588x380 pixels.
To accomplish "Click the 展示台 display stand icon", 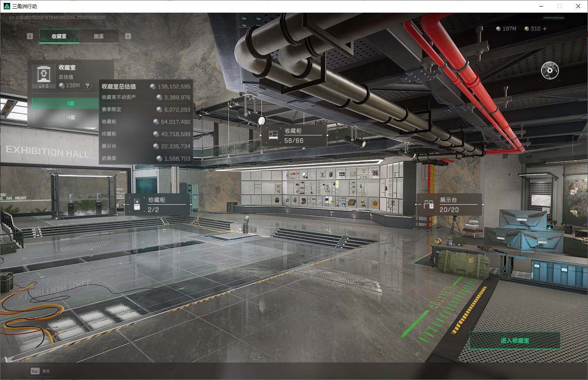I will (428, 205).
